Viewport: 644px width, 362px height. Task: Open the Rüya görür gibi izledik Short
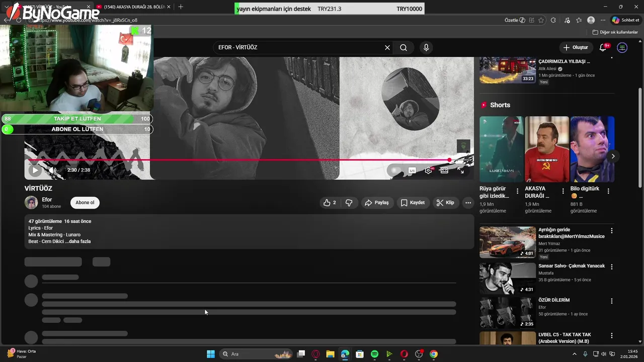pos(502,149)
